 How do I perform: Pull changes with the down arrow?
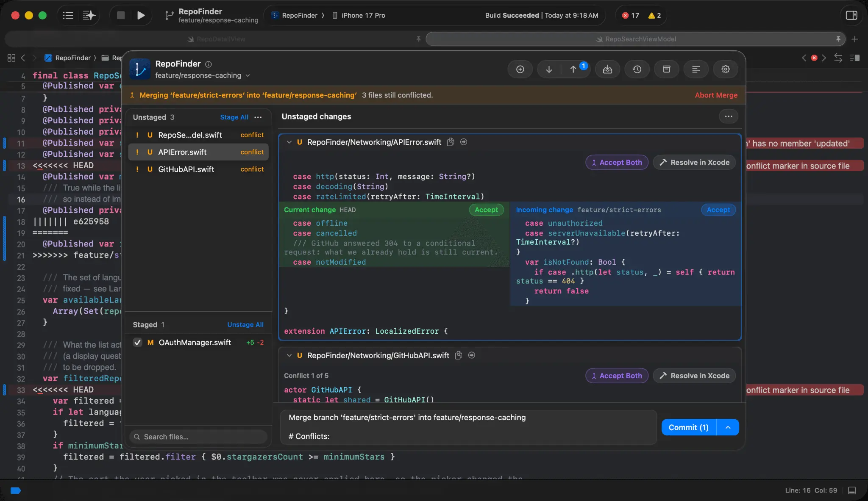coord(549,69)
